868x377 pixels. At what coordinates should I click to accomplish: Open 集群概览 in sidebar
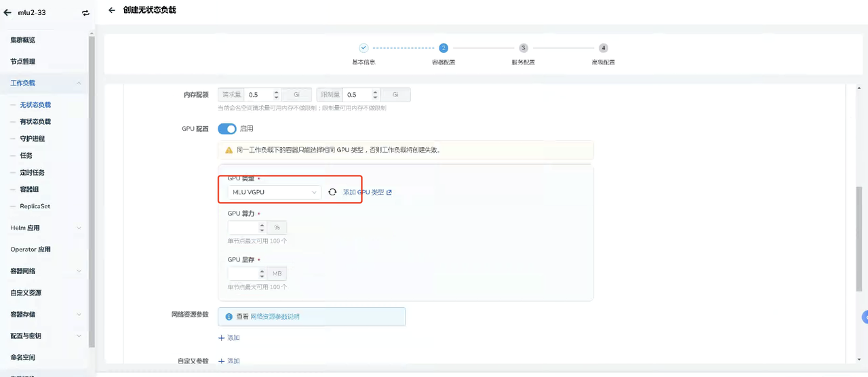tap(23, 40)
